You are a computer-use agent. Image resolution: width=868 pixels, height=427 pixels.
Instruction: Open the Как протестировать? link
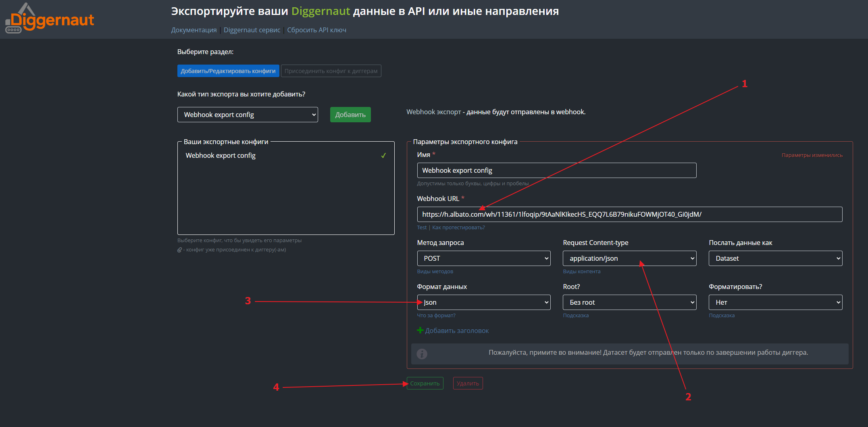pyautogui.click(x=458, y=228)
